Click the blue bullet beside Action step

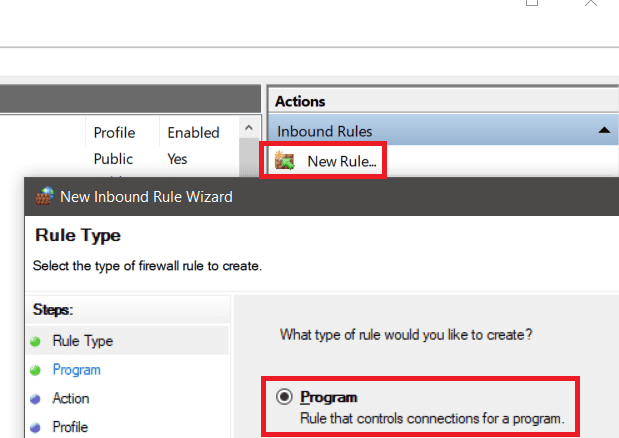35,399
